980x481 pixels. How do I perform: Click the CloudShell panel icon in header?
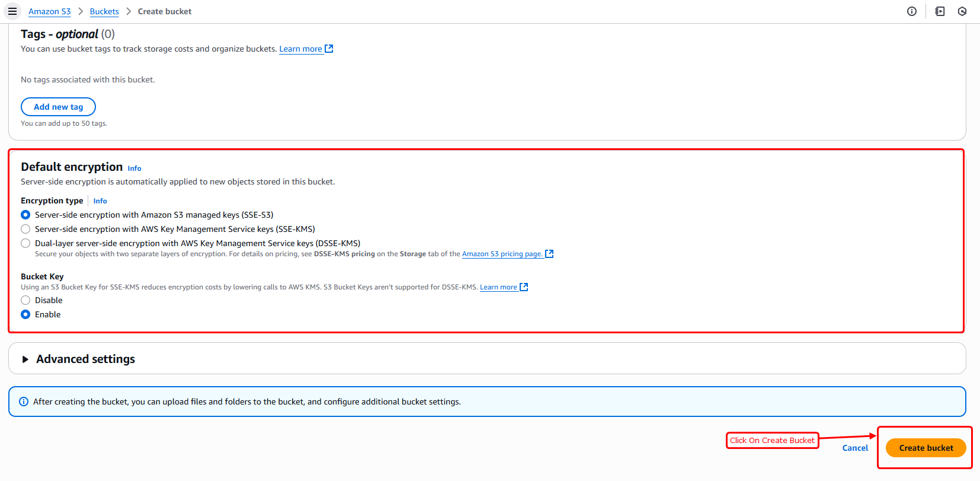tap(940, 11)
